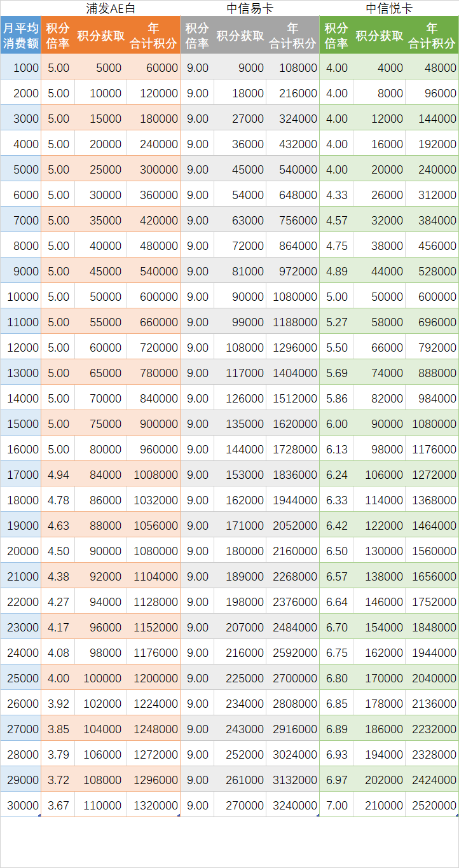
Task: Select the cell showing 5.27
Action: point(337,322)
